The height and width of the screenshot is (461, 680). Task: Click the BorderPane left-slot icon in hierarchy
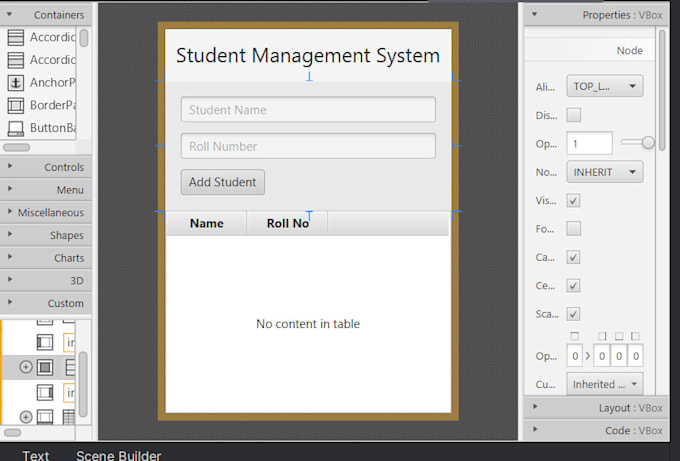point(45,342)
